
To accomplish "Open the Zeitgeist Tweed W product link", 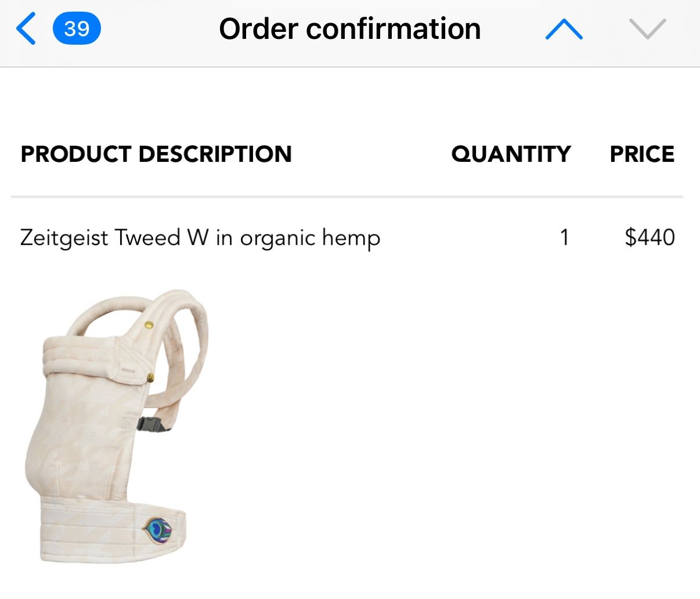I will [200, 237].
